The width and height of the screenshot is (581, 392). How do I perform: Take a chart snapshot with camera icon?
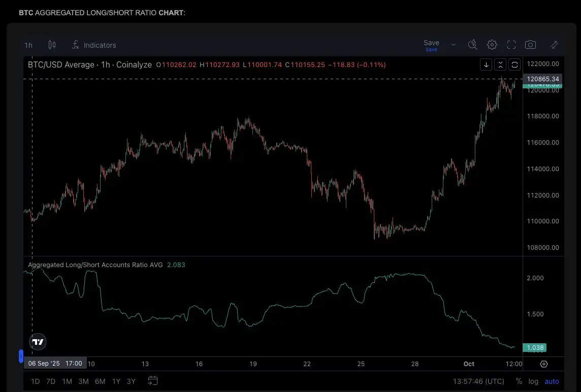(x=531, y=45)
